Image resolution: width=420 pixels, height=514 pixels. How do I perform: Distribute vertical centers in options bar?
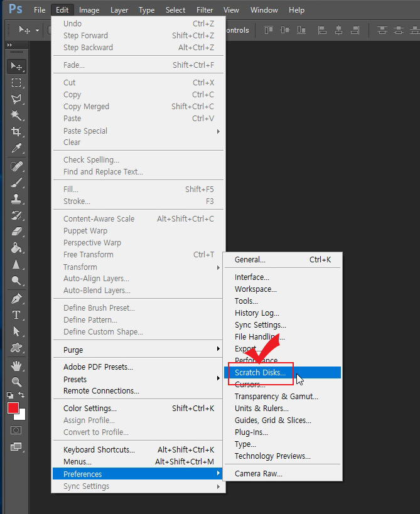tap(399, 31)
